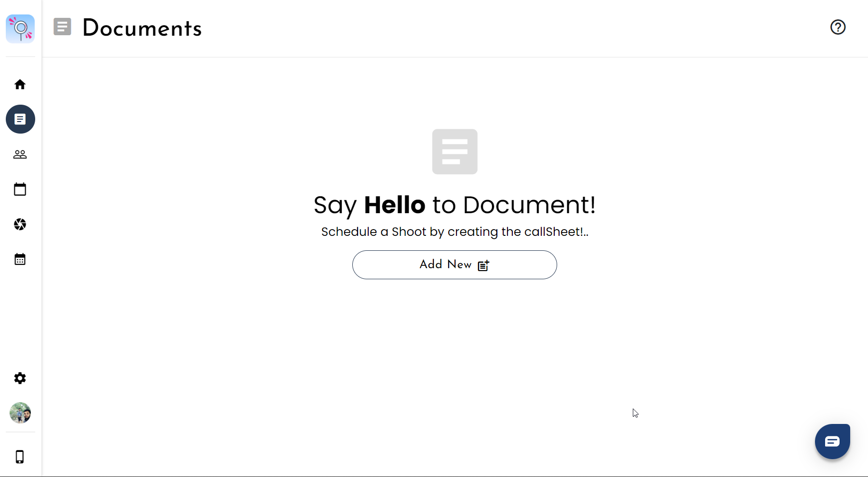Open the Clients (people) icon
The width and height of the screenshot is (868, 477).
pos(20,154)
